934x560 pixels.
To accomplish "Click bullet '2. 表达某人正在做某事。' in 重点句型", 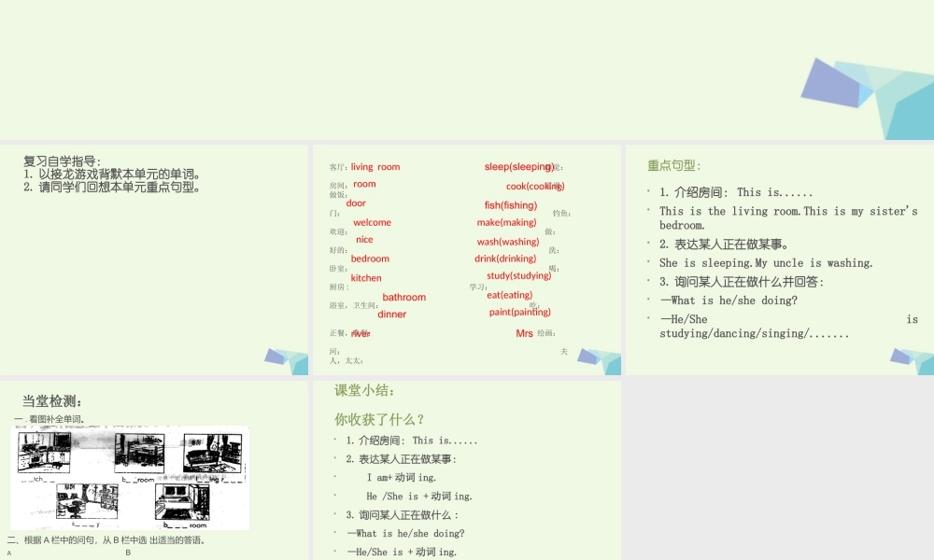I will 725,244.
